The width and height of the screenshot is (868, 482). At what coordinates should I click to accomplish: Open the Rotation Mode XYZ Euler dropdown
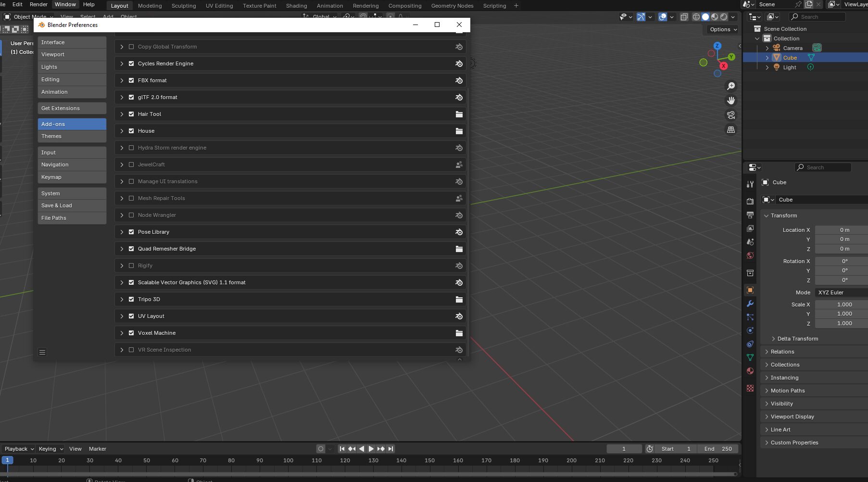841,292
